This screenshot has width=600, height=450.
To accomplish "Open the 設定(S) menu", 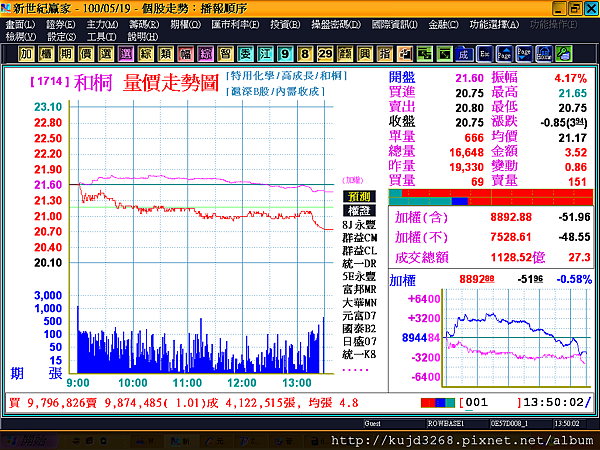I will point(62,37).
